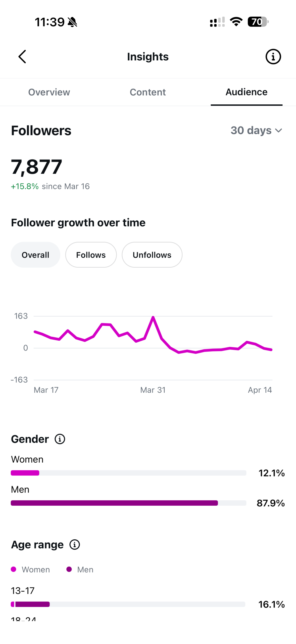This screenshot has width=296, height=644.
Task: Expand the time range chevron
Action: point(278,131)
